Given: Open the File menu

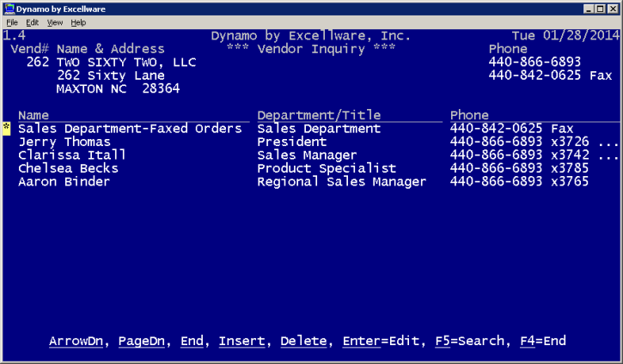Looking at the screenshot, I should tap(12, 22).
